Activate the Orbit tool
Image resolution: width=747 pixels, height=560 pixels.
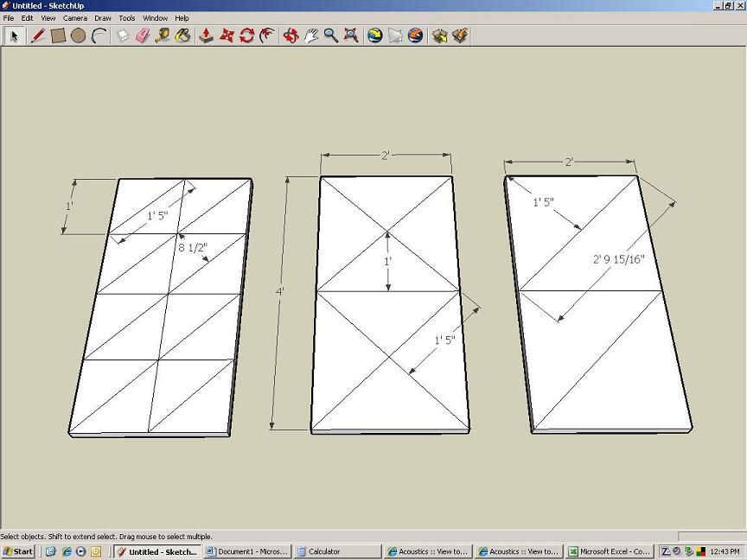click(290, 35)
